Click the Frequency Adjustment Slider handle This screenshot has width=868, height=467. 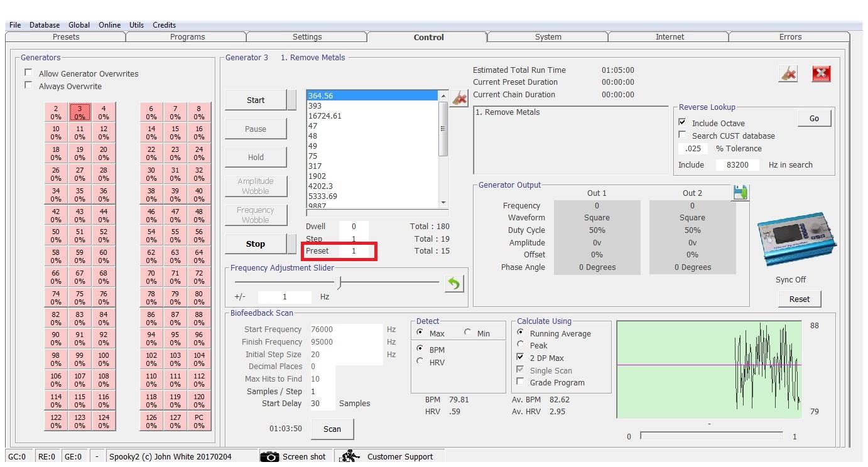[339, 282]
